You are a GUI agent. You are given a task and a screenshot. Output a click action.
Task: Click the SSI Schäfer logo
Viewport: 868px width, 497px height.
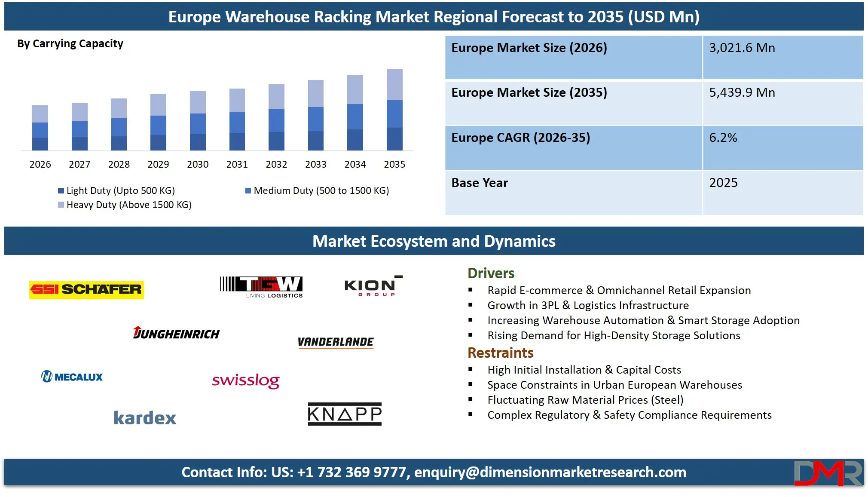click(x=86, y=289)
